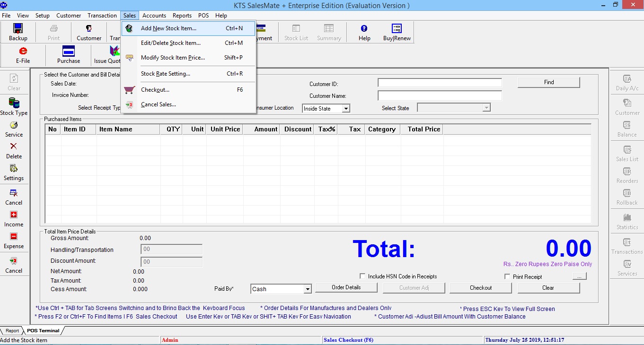Open the POS menu
Screen dimensions: 644x345
click(203, 16)
